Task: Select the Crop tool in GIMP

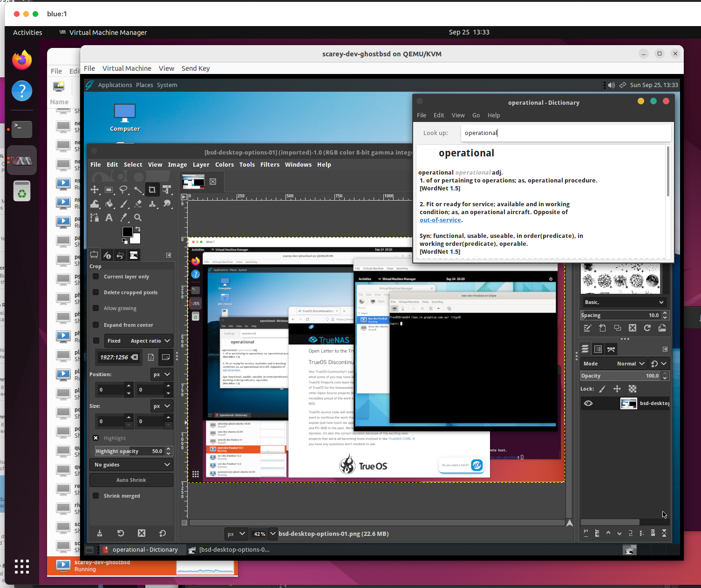Action: (152, 190)
